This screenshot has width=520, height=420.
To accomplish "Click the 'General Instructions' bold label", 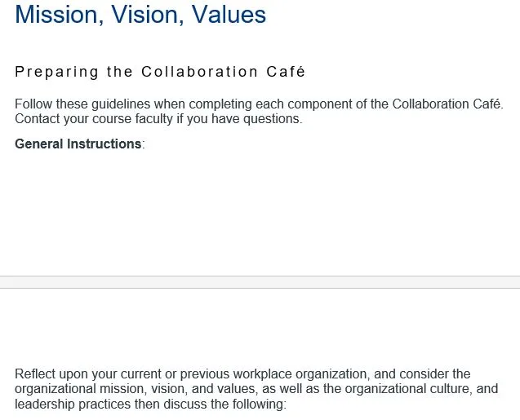I will tap(78, 144).
